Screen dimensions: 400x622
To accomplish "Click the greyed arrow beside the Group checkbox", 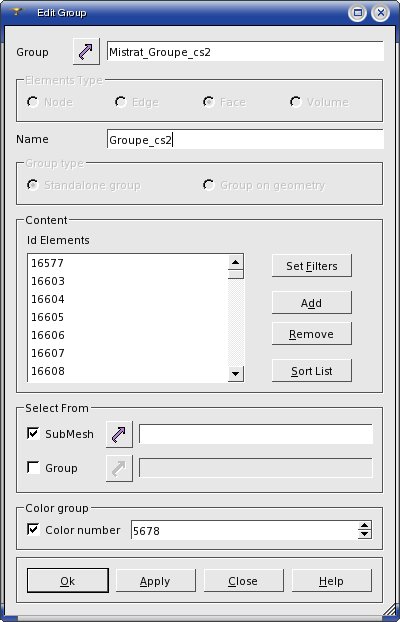I will [119, 468].
